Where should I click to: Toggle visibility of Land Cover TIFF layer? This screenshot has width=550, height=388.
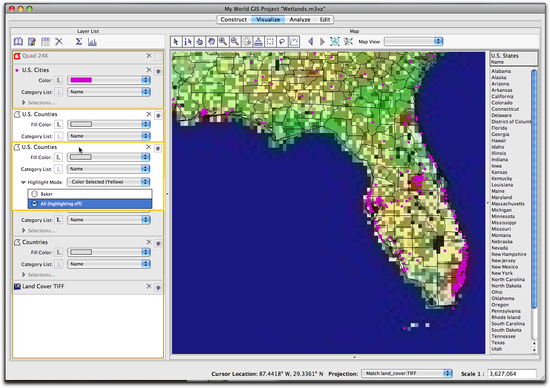tap(158, 288)
